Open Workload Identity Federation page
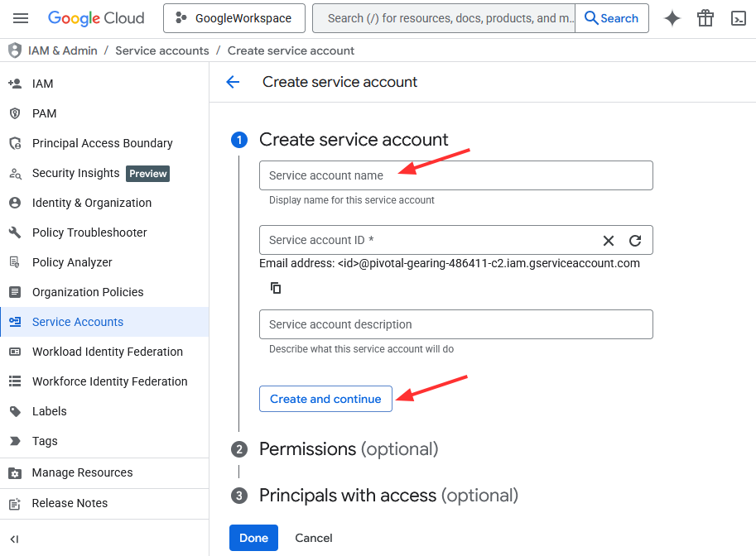This screenshot has width=756, height=556. coord(107,352)
